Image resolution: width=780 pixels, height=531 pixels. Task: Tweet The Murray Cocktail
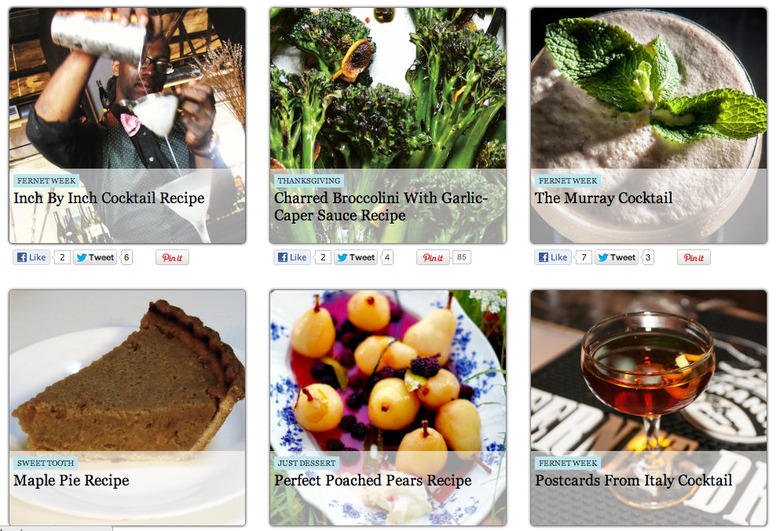pyautogui.click(x=616, y=257)
